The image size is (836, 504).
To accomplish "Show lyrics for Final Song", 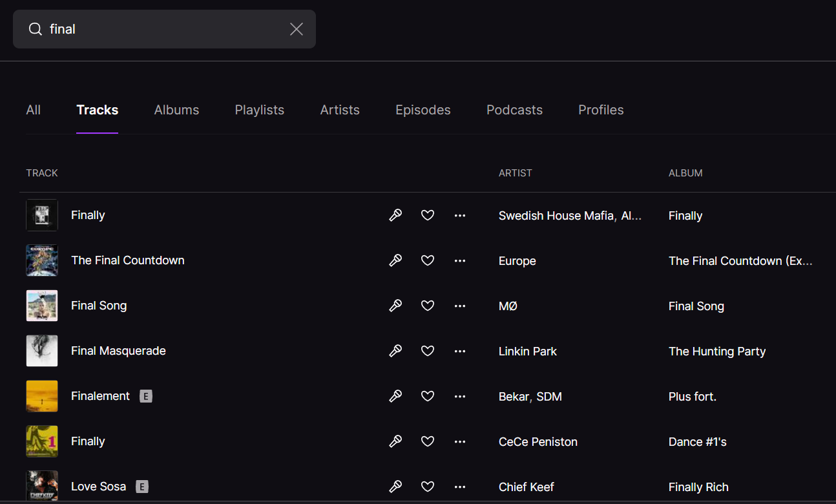I will (395, 306).
